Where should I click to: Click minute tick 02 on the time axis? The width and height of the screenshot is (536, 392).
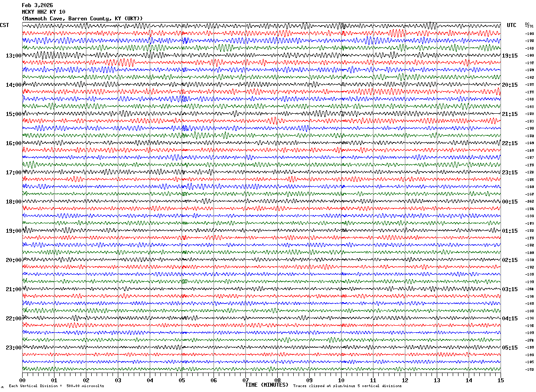pyautogui.click(x=86, y=380)
